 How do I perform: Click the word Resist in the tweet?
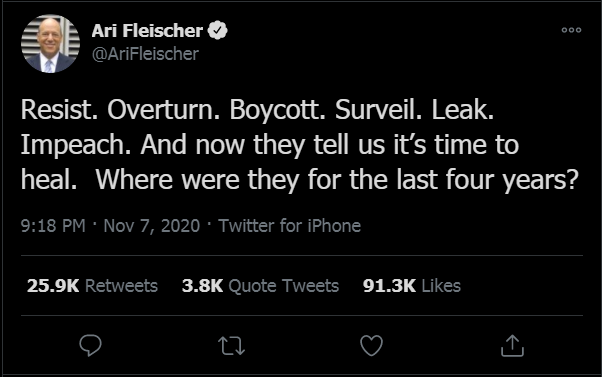[x=59, y=110]
